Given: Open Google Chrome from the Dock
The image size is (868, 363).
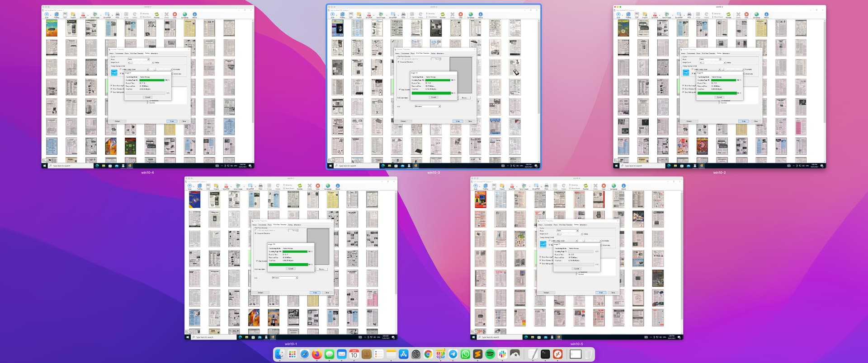Looking at the screenshot, I should pyautogui.click(x=428, y=354).
